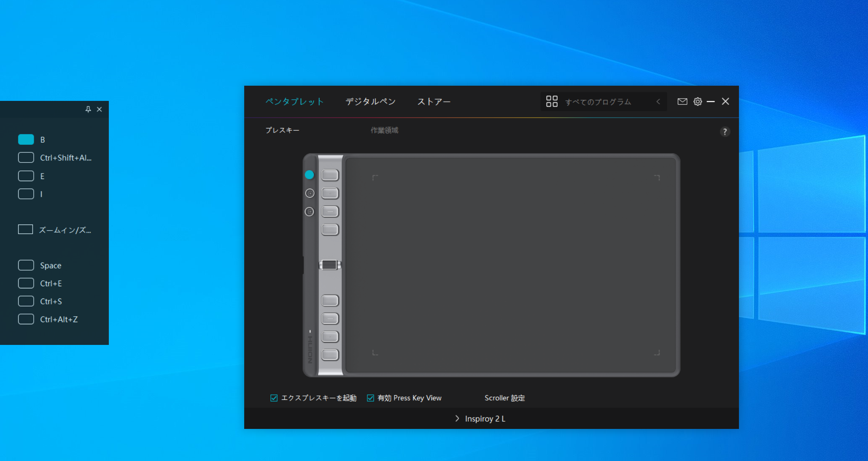Expand the Inspiroy 2 L device selector
This screenshot has width=868, height=461.
click(481, 418)
